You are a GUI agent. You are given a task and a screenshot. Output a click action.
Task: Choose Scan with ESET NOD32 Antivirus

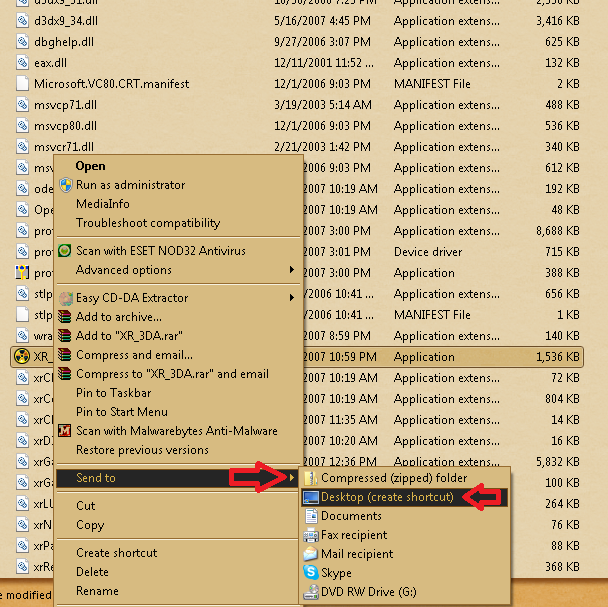click(x=161, y=251)
